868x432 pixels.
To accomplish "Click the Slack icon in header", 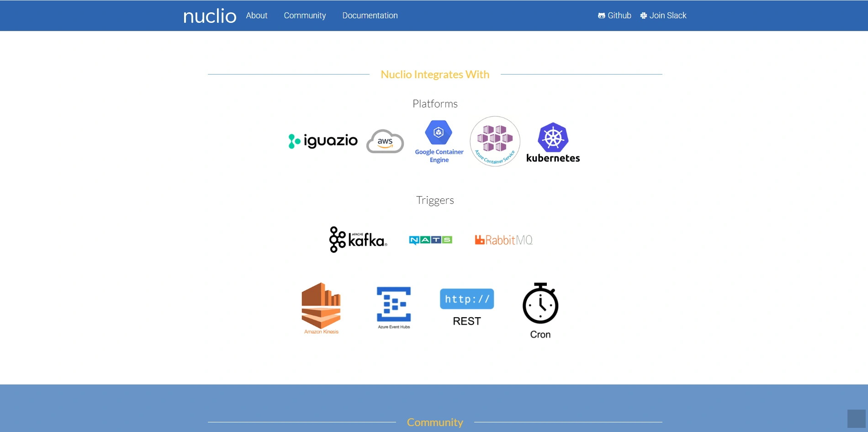I will [644, 16].
